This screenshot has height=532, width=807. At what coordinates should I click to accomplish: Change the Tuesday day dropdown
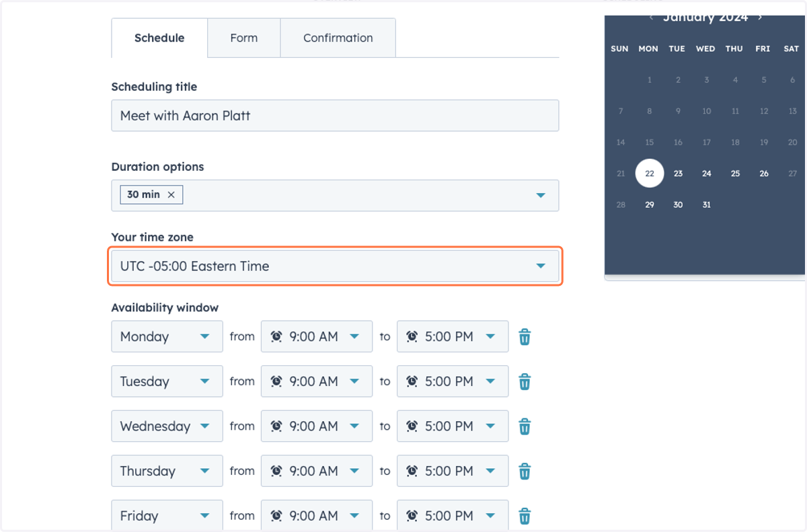click(x=167, y=381)
